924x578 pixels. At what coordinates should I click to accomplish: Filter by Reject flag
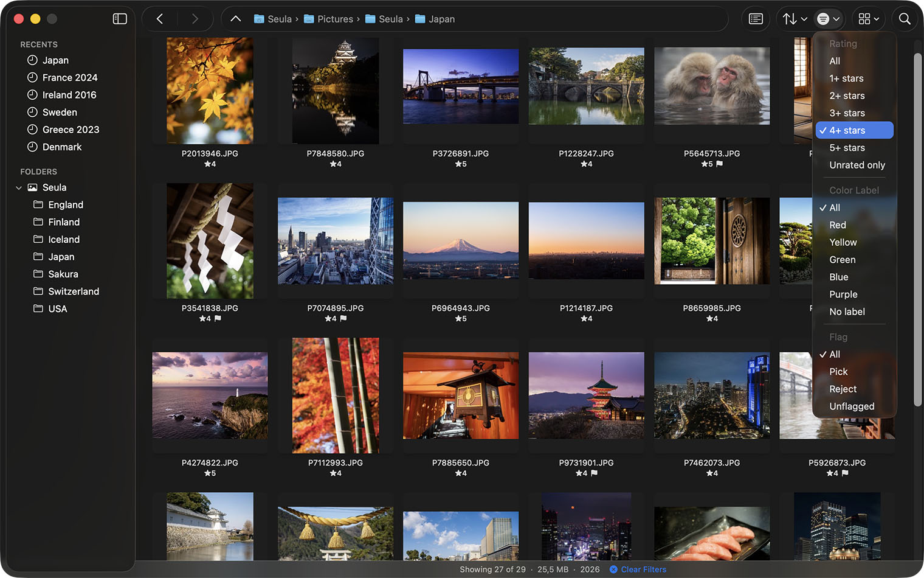pos(854,389)
